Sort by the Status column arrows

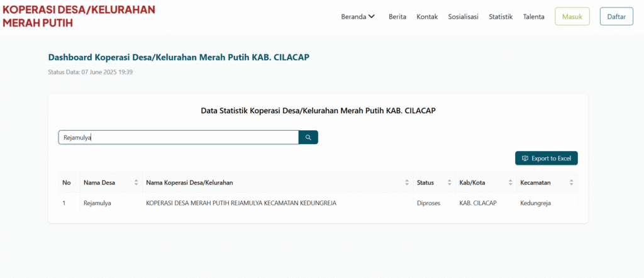coord(449,183)
